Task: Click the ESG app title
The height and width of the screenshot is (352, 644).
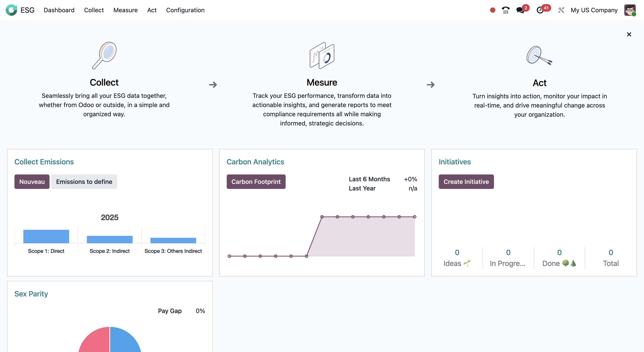Action: pos(28,10)
